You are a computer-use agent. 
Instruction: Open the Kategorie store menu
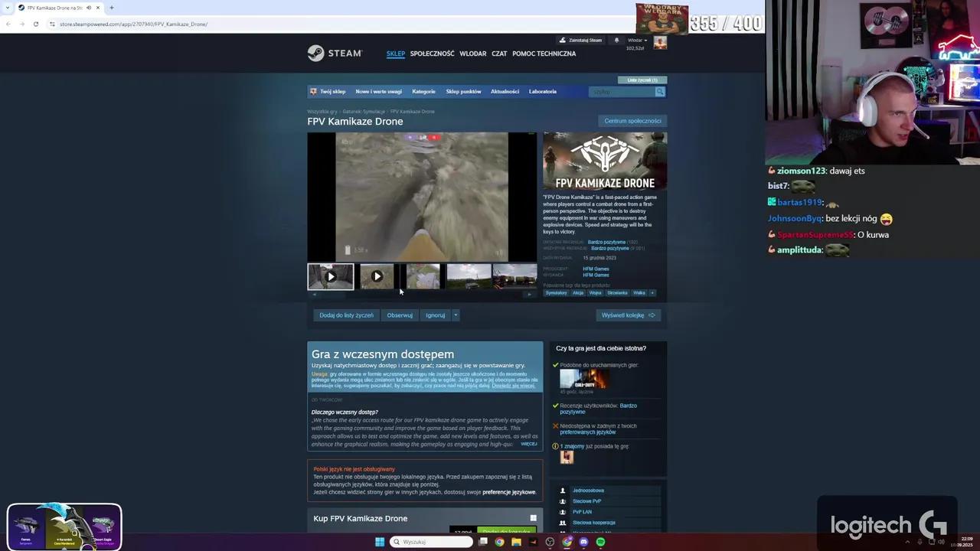pyautogui.click(x=423, y=92)
